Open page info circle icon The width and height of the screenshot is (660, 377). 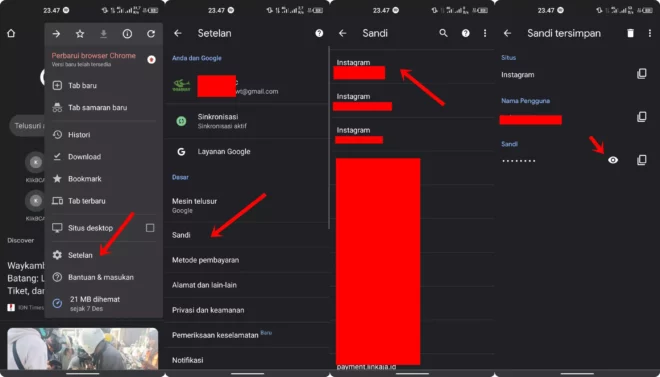click(x=127, y=34)
